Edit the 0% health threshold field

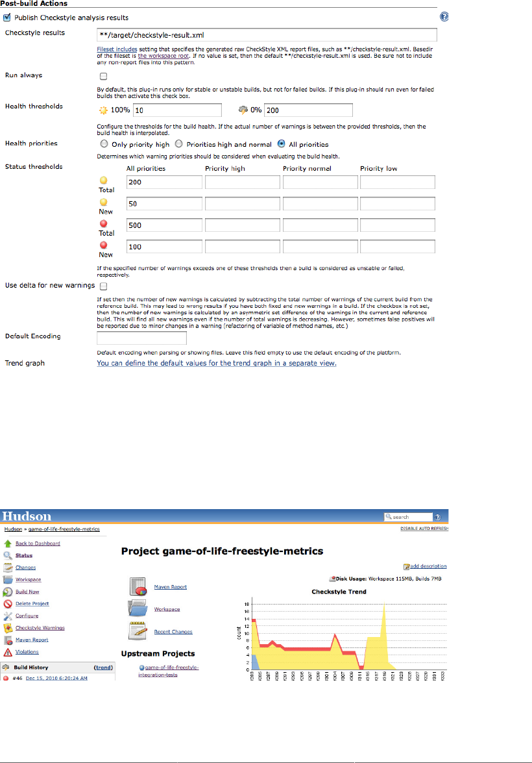pyautogui.click(x=308, y=110)
